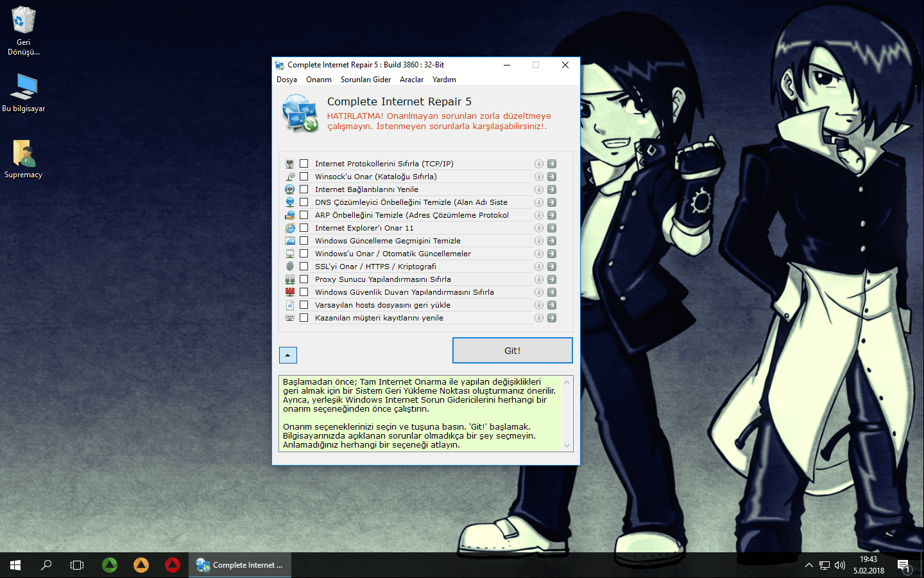Run arrow button on Winsock'u Onar row
The height and width of the screenshot is (578, 924).
tap(552, 177)
